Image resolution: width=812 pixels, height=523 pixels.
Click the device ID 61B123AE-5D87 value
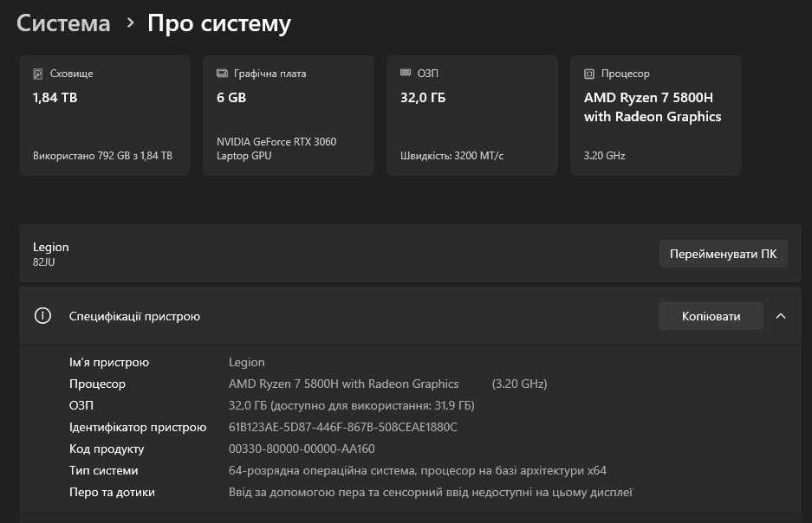[x=343, y=427]
